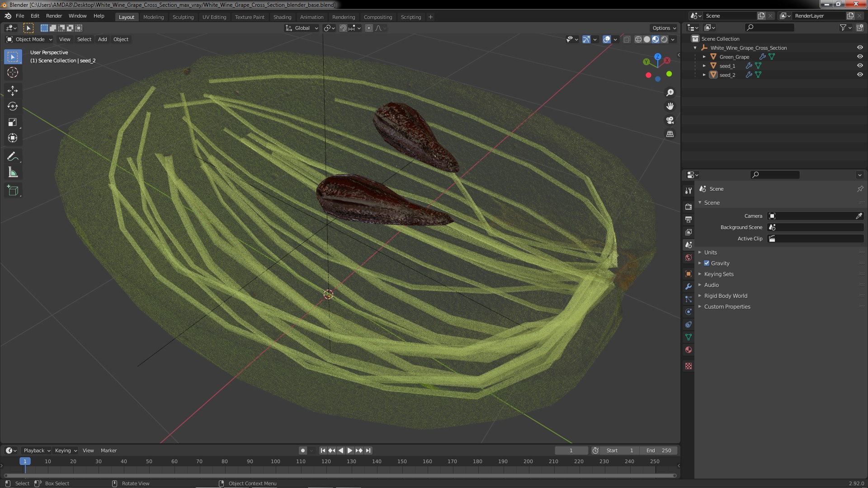868x488 pixels.
Task: Select the Rotate tool
Action: 13,107
